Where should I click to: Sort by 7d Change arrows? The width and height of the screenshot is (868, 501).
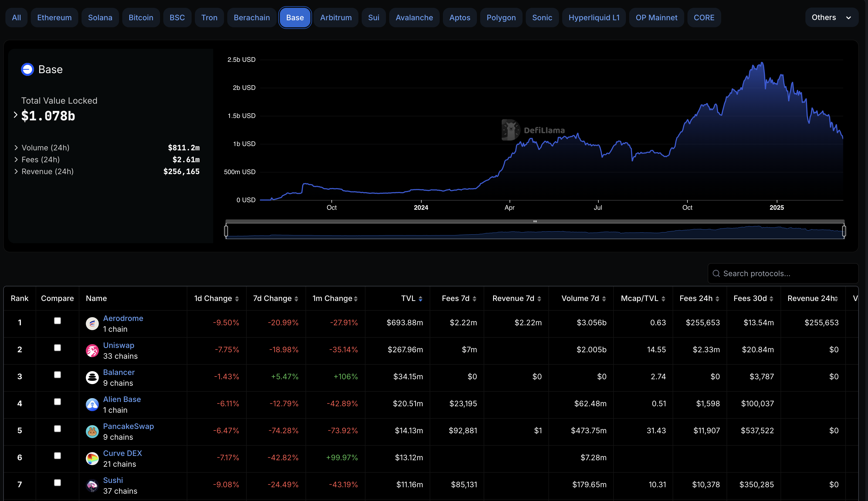click(x=296, y=299)
